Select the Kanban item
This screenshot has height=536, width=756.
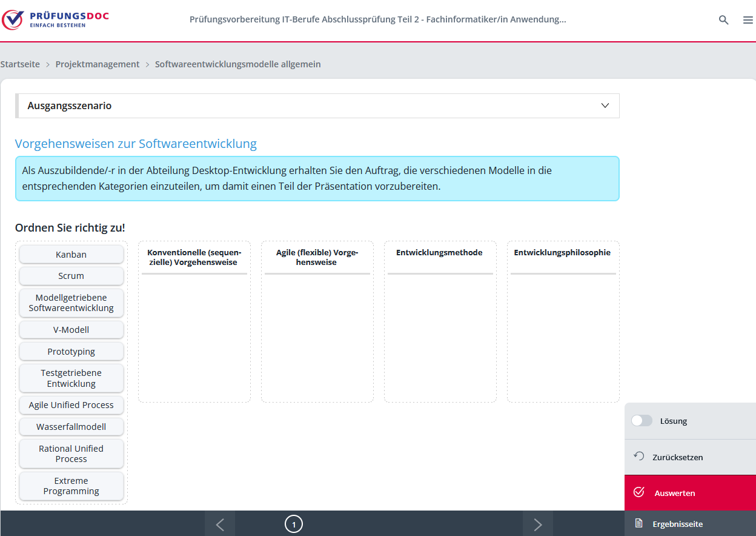click(71, 255)
